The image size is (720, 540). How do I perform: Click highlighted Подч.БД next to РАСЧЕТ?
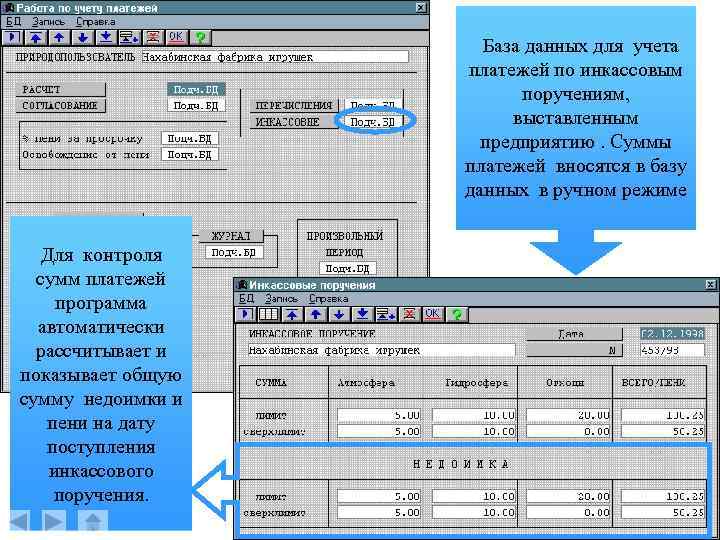(x=196, y=90)
